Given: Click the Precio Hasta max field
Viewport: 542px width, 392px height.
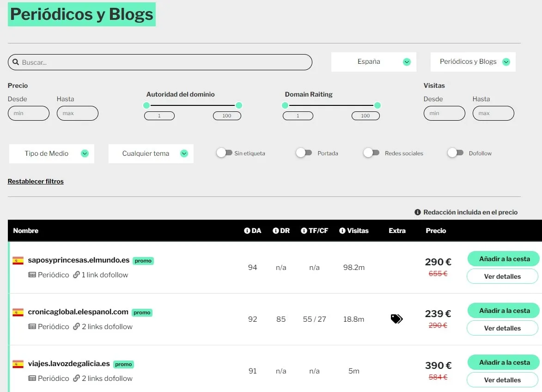Looking at the screenshot, I should pos(78,113).
